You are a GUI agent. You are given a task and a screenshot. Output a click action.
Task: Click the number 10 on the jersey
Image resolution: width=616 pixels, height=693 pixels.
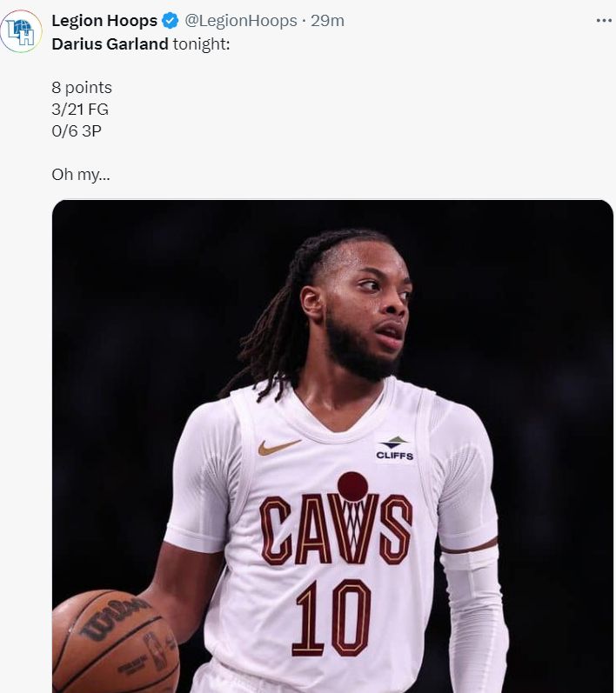click(331, 617)
